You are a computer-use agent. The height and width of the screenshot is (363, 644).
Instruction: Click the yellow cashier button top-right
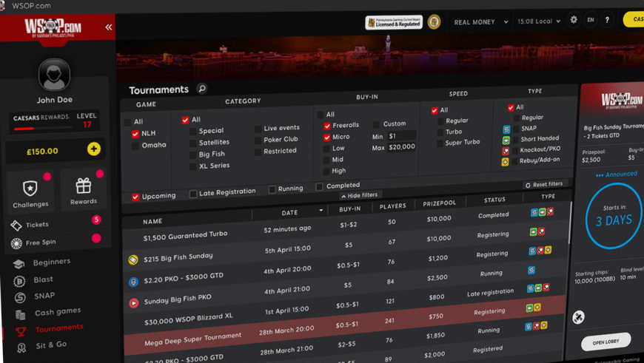coord(634,19)
